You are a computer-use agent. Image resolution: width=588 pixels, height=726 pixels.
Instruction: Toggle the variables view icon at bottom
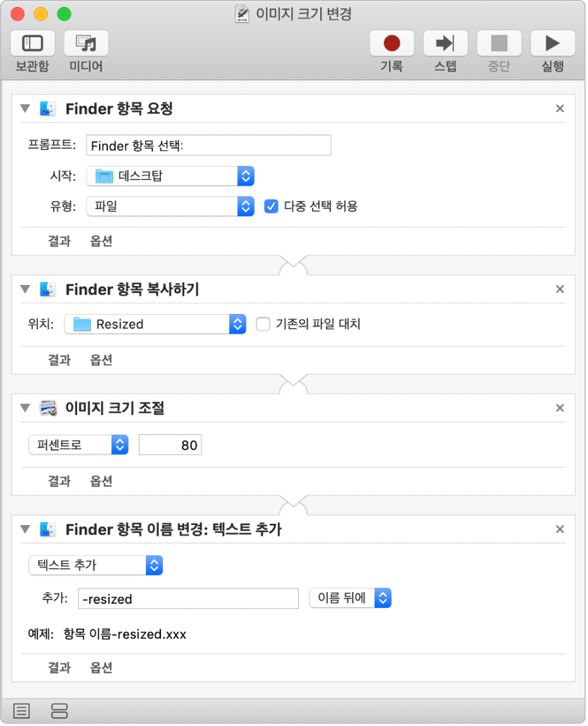click(59, 711)
